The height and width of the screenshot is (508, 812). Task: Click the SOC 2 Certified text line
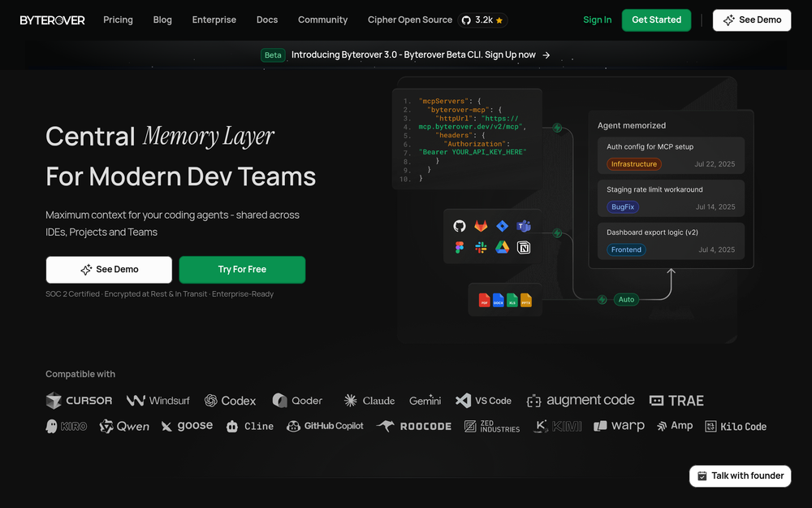159,294
